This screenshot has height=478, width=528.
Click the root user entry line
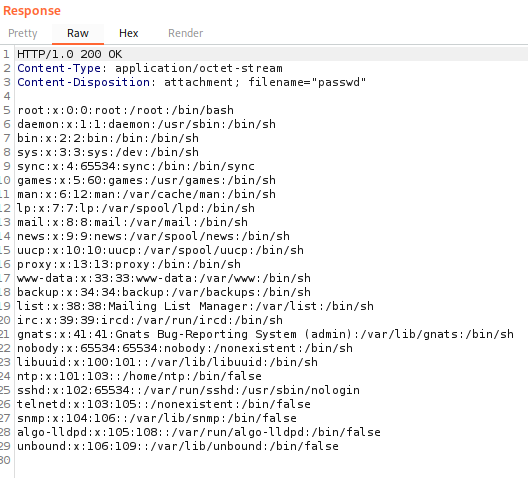click(125, 110)
